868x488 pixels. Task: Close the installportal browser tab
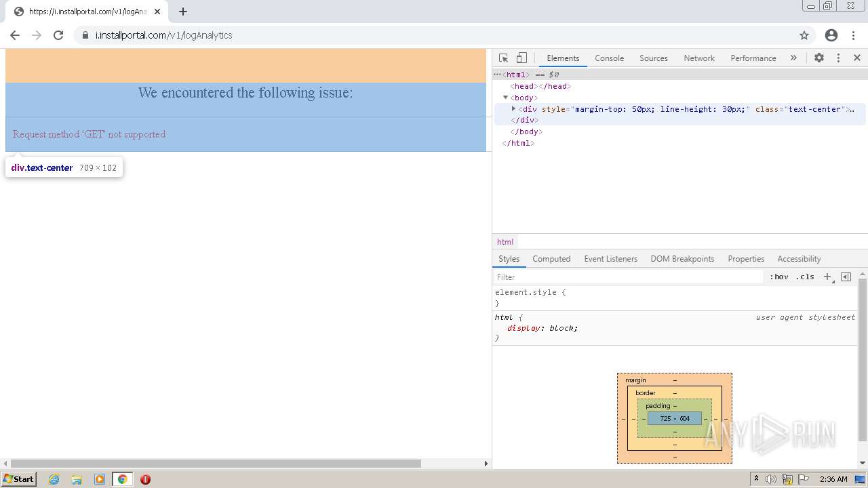[x=157, y=12]
